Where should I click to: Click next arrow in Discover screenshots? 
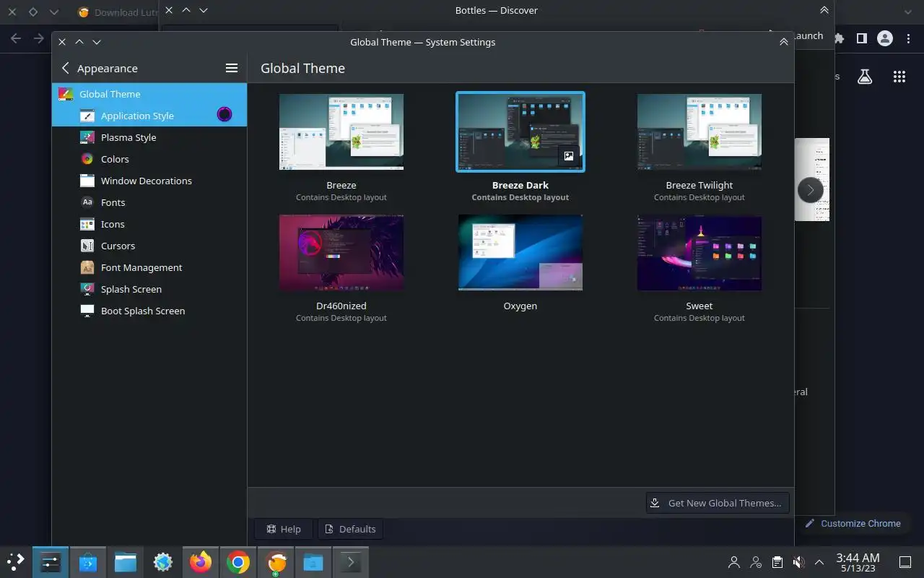[810, 190]
